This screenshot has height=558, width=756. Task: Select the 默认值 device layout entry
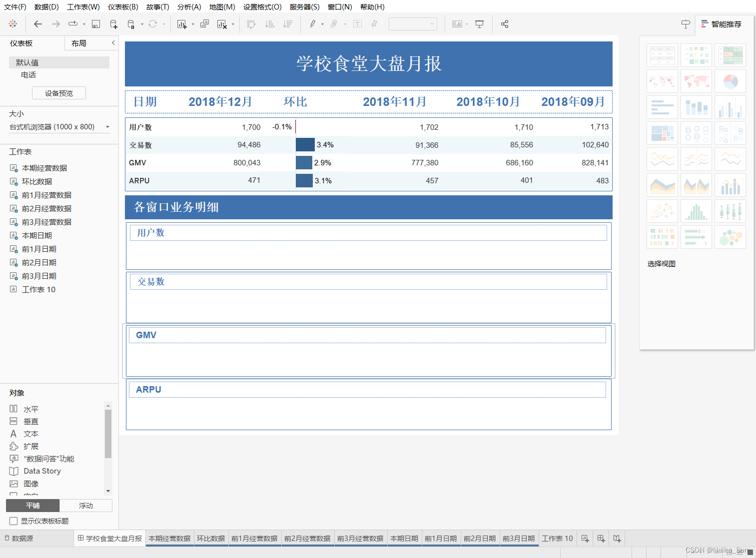point(59,62)
